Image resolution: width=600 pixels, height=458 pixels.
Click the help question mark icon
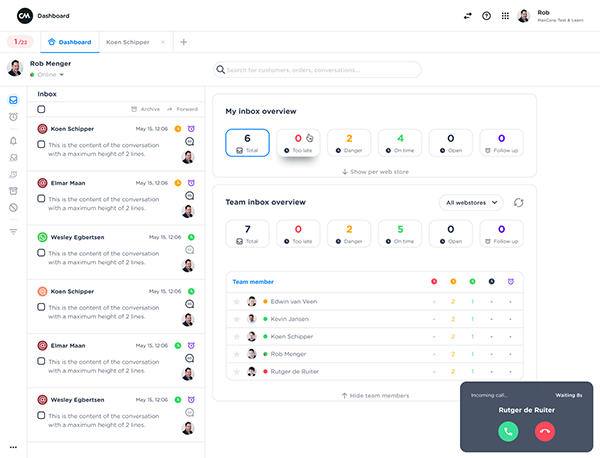[486, 16]
